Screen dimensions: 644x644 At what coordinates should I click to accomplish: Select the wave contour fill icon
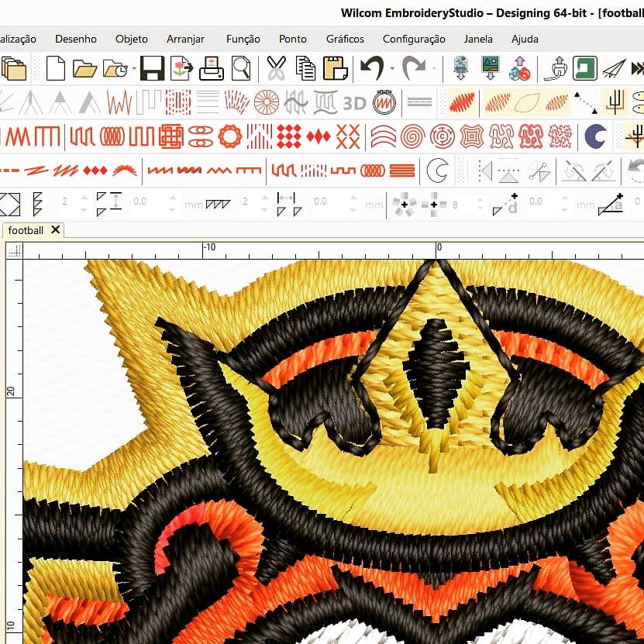(x=383, y=136)
